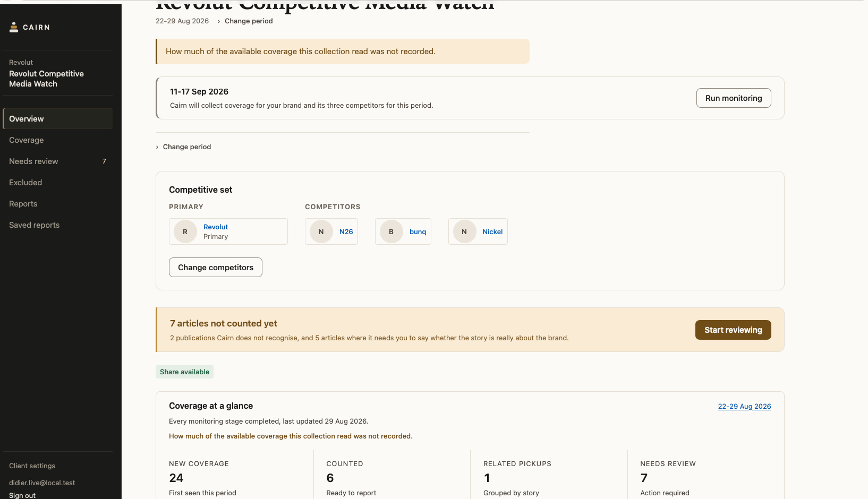The width and height of the screenshot is (868, 499).
Task: Expand the Change period disclosure below the run card
Action: tap(183, 147)
